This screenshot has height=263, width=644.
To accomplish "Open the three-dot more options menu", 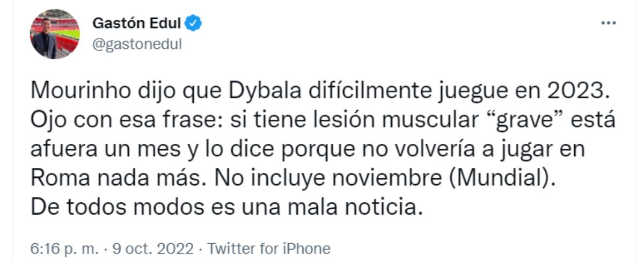I will pyautogui.click(x=607, y=24).
